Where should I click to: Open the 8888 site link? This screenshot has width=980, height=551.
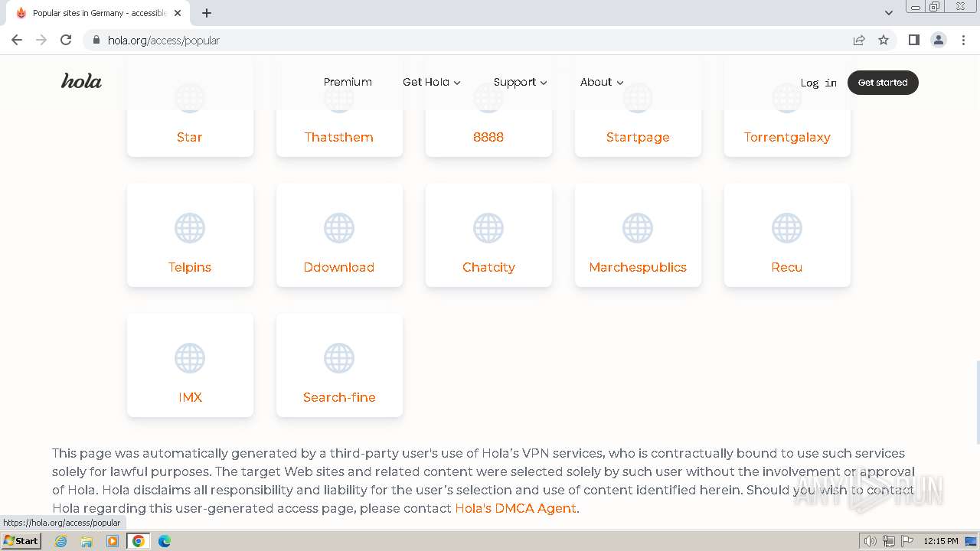488,137
